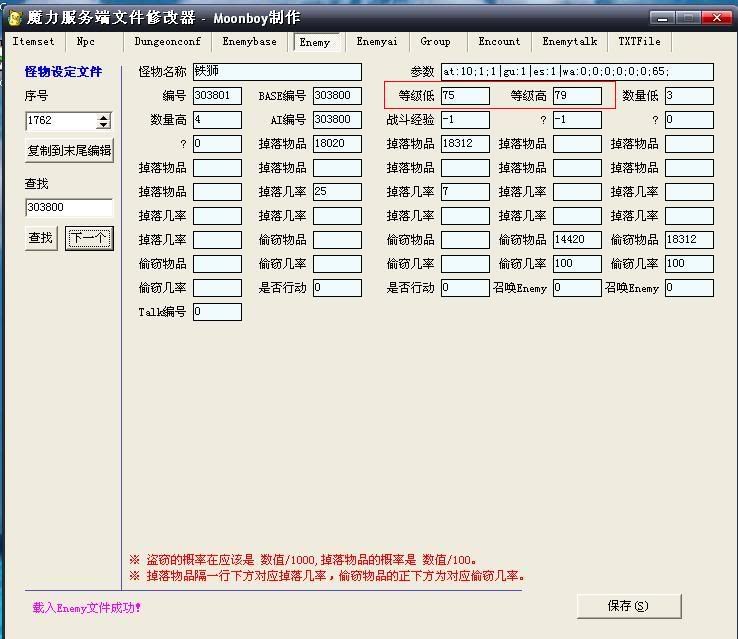Select the Dungeonconf tab
This screenshot has width=738, height=639.
[x=168, y=42]
